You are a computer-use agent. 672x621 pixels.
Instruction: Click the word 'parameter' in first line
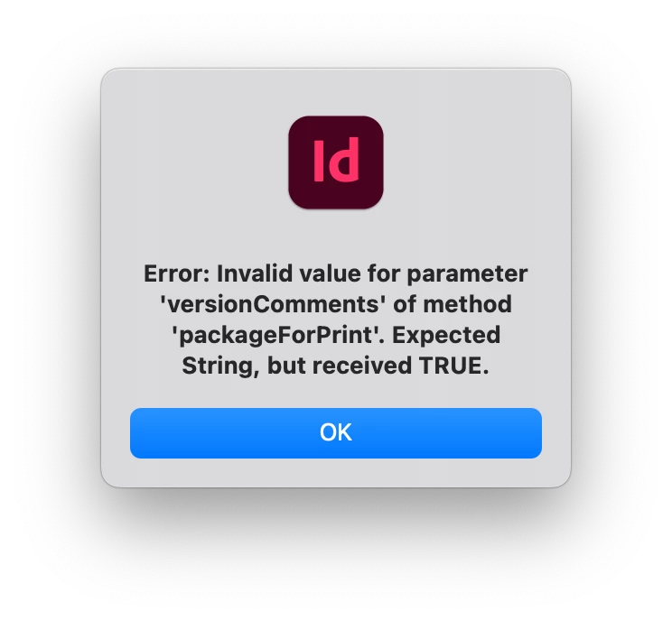(467, 274)
